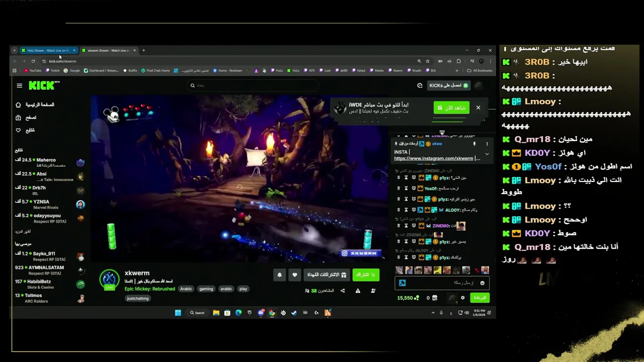Expand more bookmarks chevron
The height and width of the screenshot is (362, 644).
pos(457,71)
